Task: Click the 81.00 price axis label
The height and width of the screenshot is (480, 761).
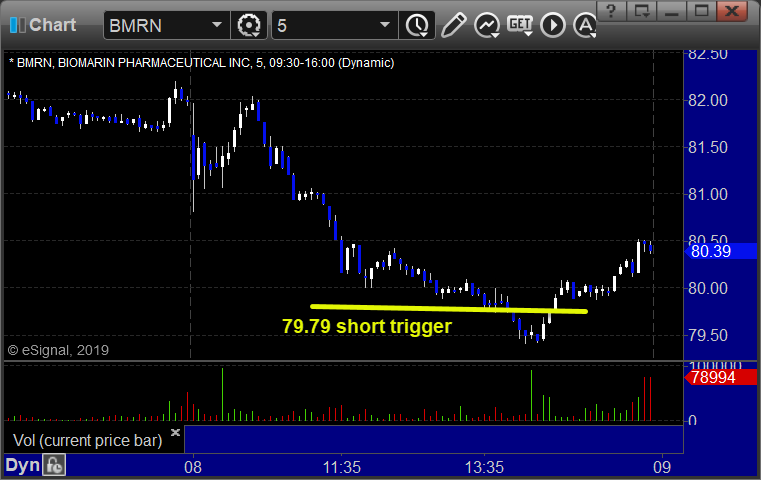Action: 708,195
